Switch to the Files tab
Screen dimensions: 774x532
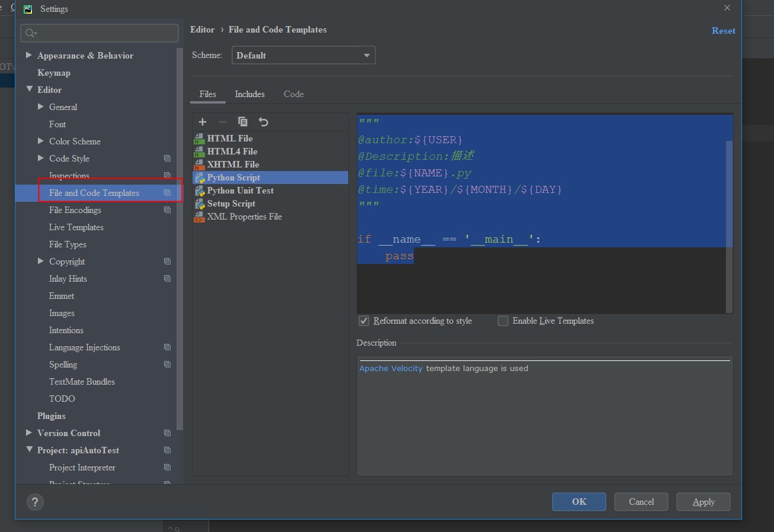click(208, 94)
